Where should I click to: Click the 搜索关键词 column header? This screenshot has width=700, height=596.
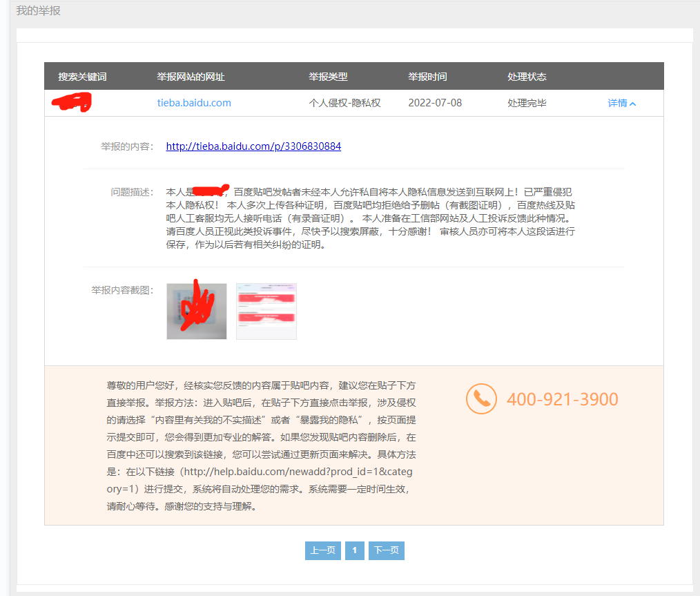(82, 77)
